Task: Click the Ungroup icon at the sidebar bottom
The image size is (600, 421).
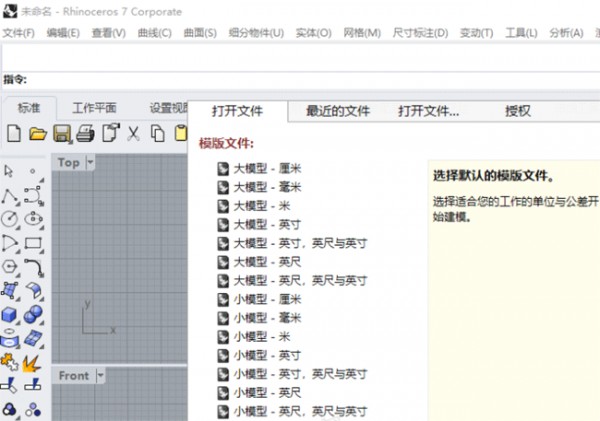Action: pyautogui.click(x=33, y=410)
